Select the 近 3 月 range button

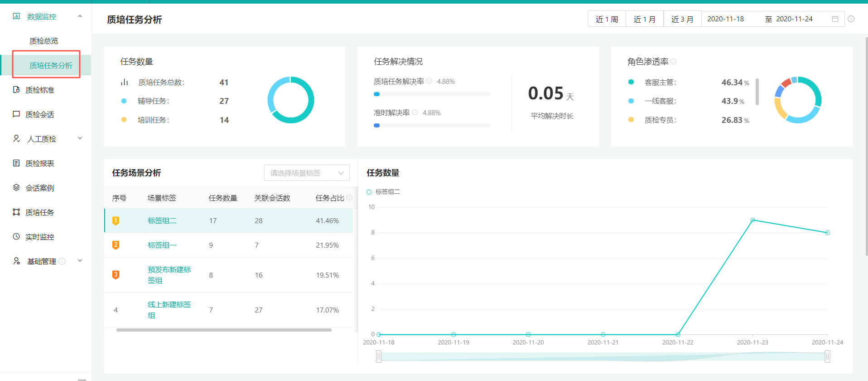coord(682,19)
